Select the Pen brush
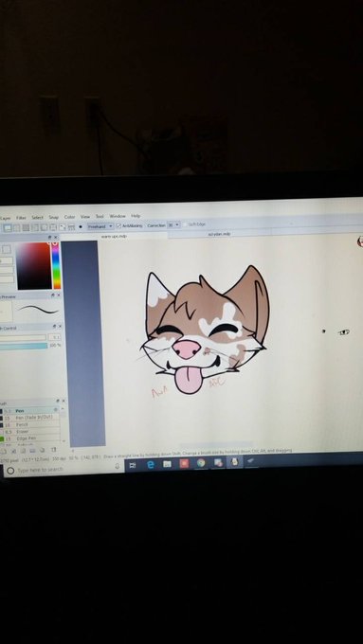Image resolution: width=363 pixels, height=644 pixels. pyautogui.click(x=29, y=411)
